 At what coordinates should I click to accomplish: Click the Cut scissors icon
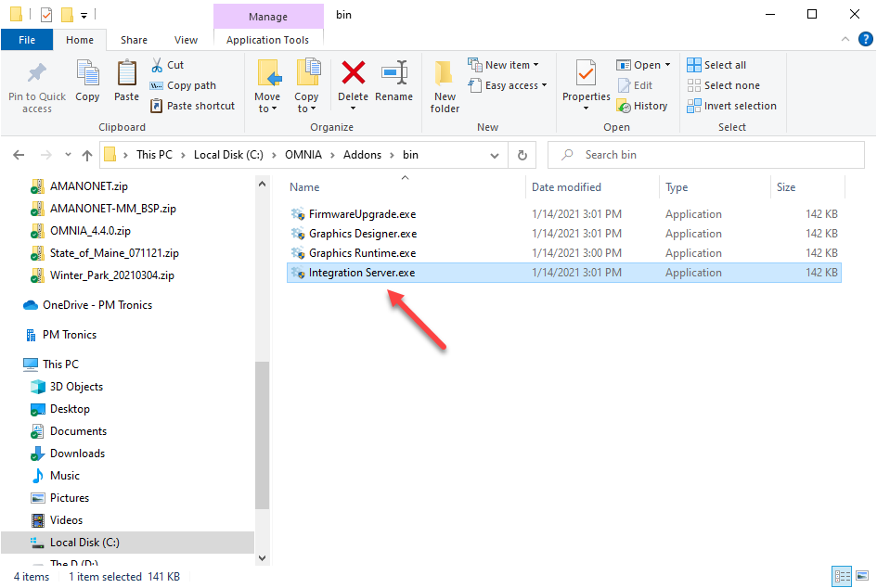pos(157,65)
